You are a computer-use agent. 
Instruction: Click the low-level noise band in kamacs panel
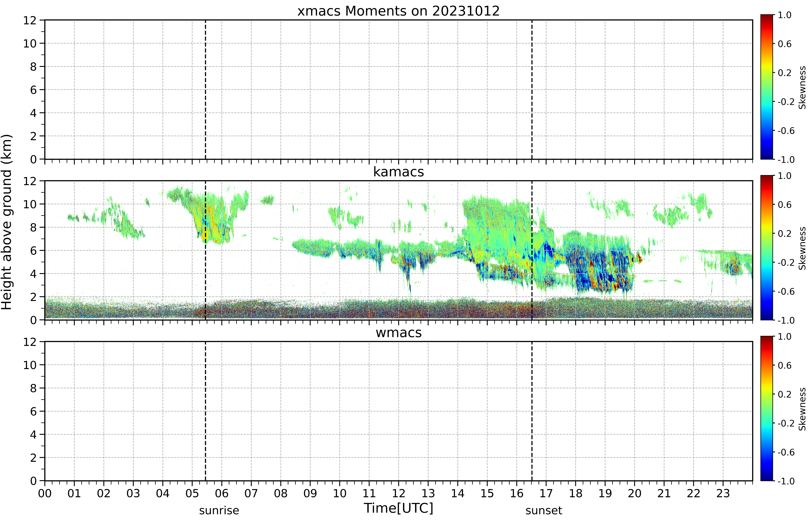(x=399, y=308)
